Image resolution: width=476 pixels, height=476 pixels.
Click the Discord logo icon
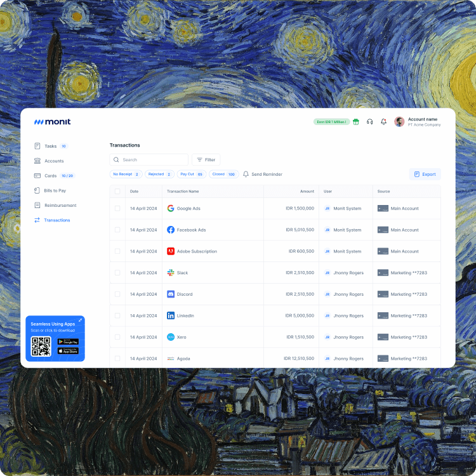[171, 294]
